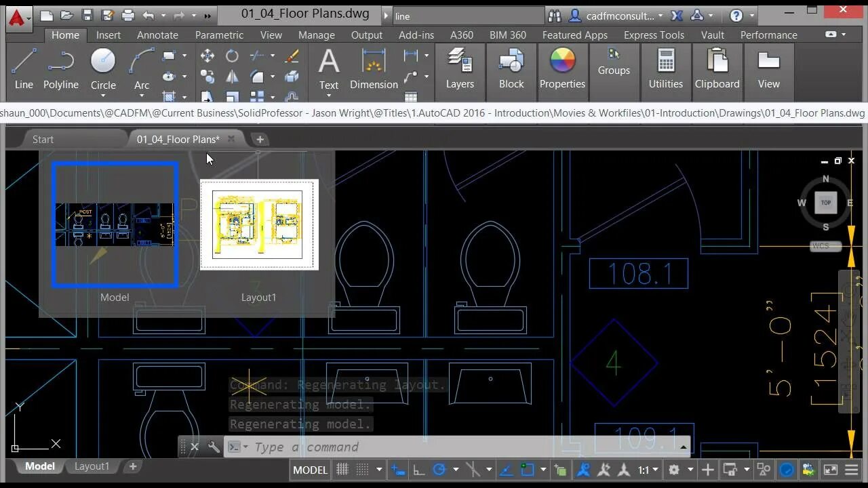Switch to the Start file tab
The width and height of the screenshot is (868, 488).
click(43, 139)
